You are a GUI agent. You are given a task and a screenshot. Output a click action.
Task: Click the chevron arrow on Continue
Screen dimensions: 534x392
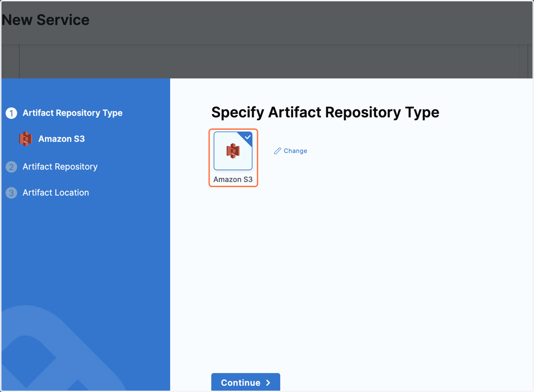pos(268,383)
